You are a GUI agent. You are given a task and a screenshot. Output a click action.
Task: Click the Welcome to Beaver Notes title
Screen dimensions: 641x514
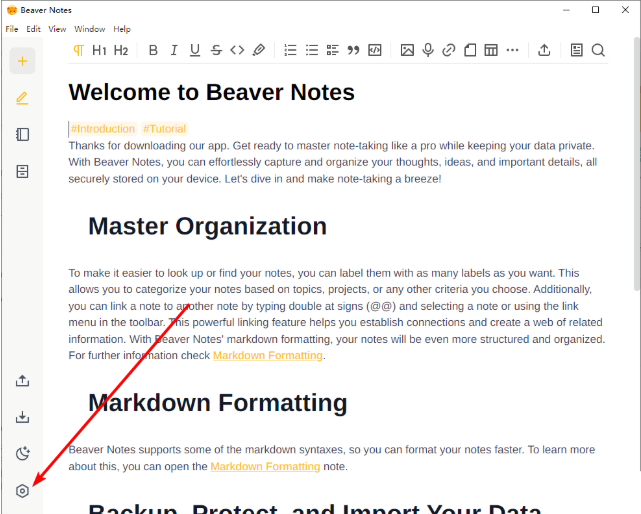211,92
